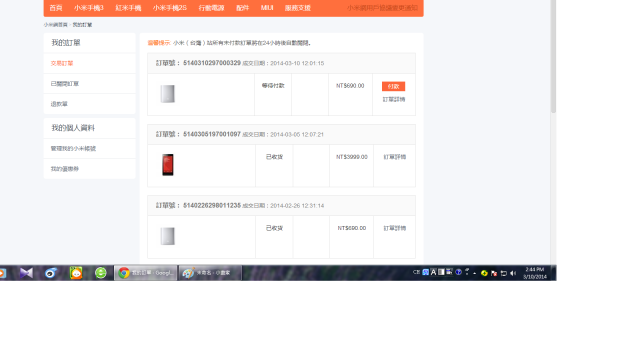Open the taskbar clock 2:44 PM
640x360 pixels.
(535, 273)
